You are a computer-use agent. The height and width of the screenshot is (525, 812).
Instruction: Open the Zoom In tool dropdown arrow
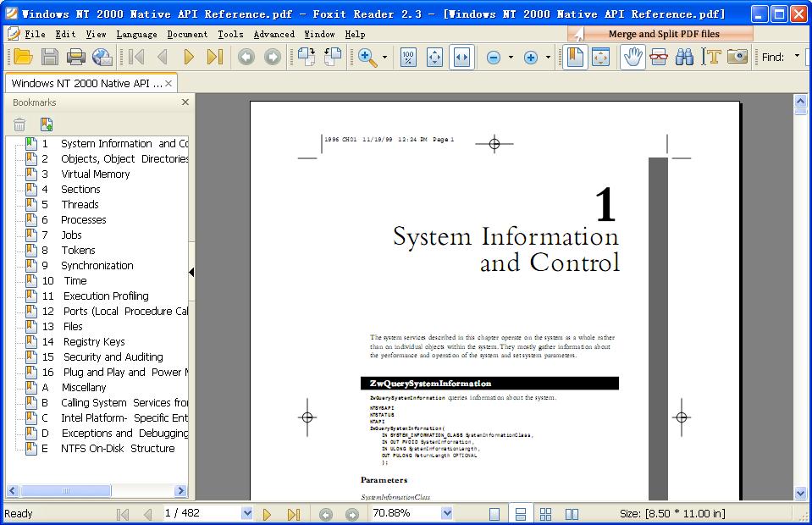(x=384, y=57)
